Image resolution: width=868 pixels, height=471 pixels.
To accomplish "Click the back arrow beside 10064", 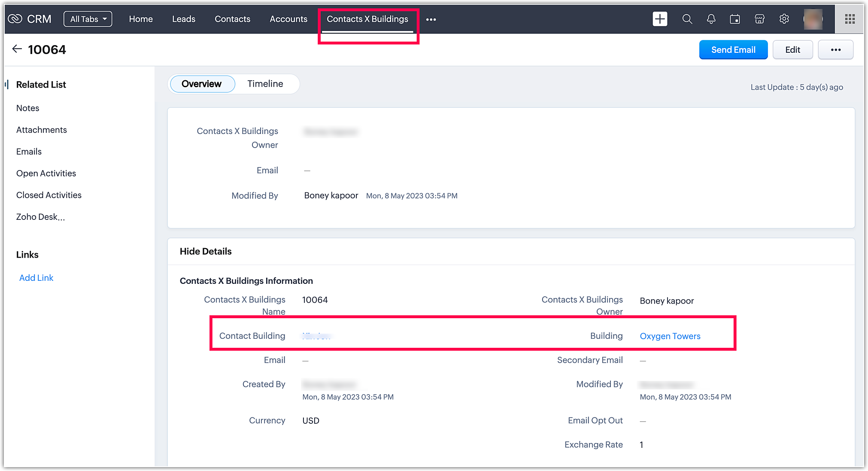I will (x=17, y=49).
